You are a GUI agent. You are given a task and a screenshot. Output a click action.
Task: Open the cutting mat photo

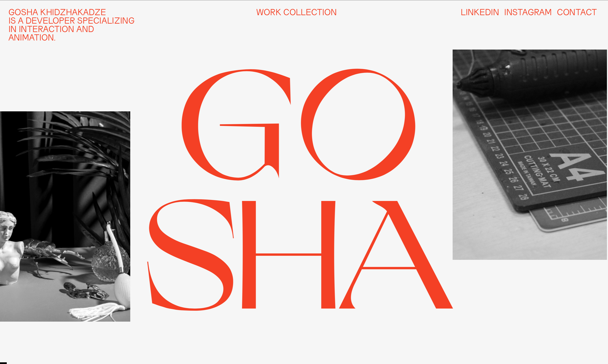(530, 155)
